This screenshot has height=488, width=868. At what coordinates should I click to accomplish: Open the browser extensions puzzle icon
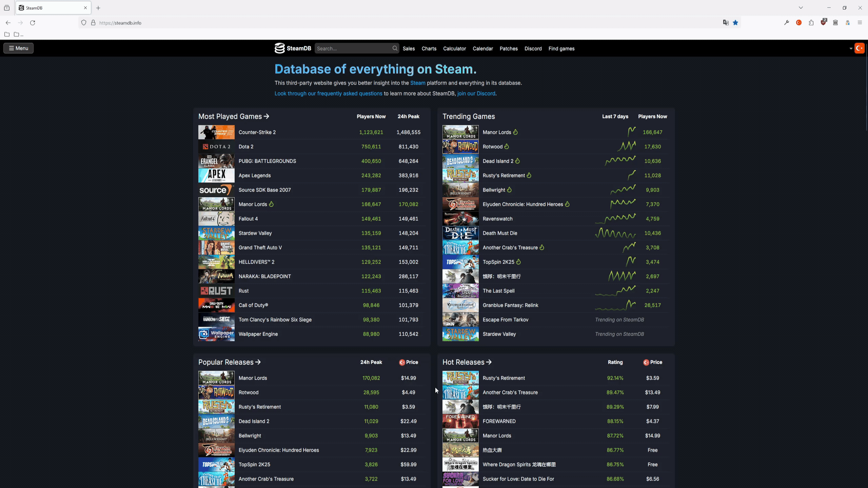pyautogui.click(x=811, y=23)
